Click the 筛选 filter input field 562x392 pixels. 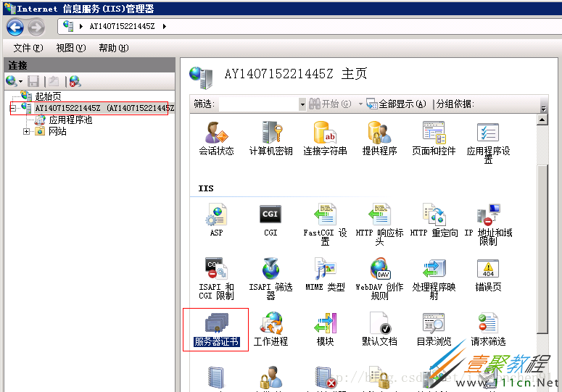pyautogui.click(x=259, y=104)
